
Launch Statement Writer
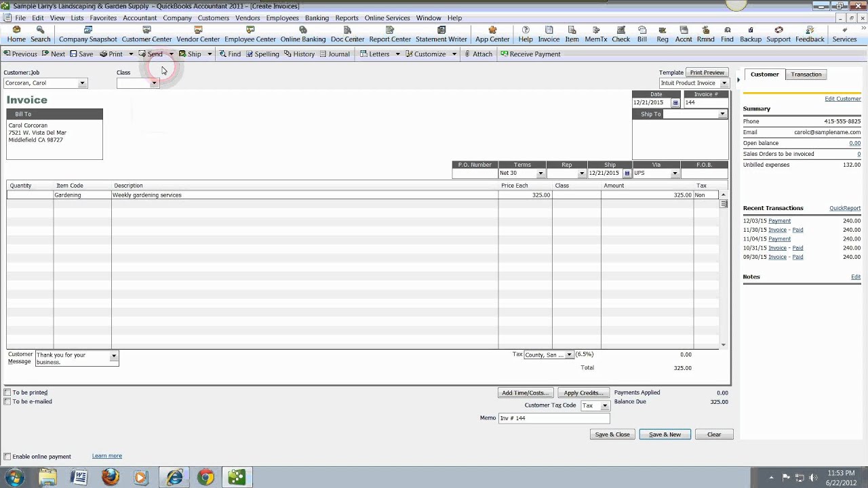pyautogui.click(x=441, y=35)
